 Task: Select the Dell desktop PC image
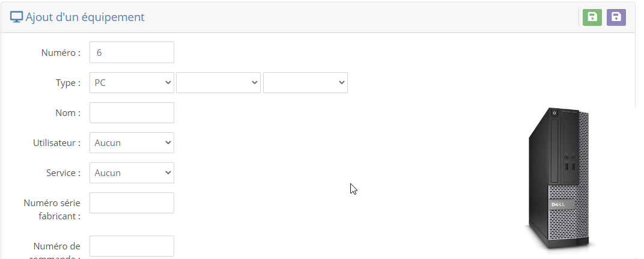pos(559,178)
